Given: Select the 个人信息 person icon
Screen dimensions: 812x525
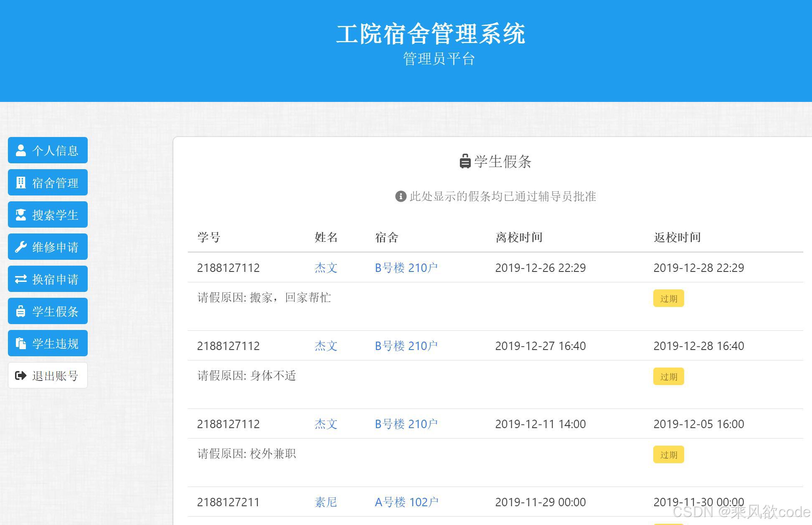Looking at the screenshot, I should pos(20,150).
